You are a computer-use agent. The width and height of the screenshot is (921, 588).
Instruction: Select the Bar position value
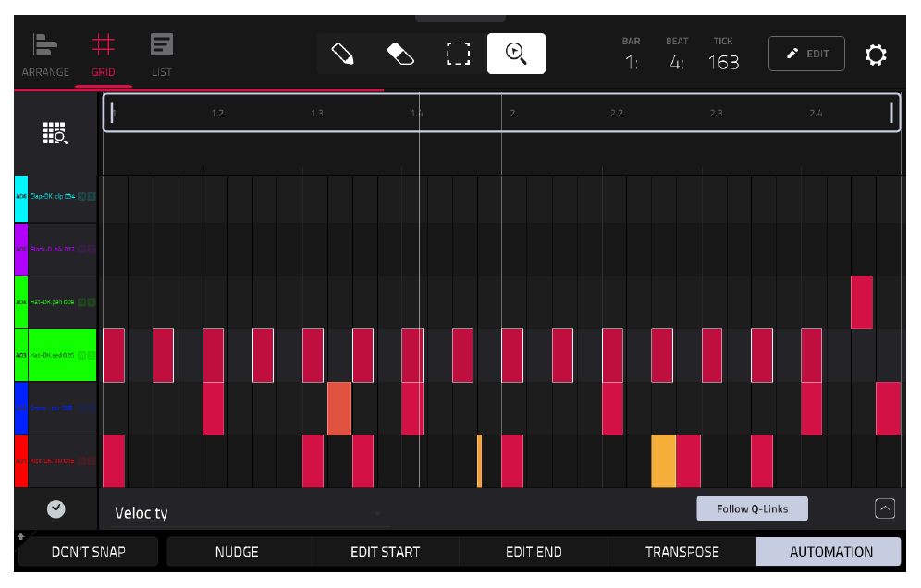(631, 62)
